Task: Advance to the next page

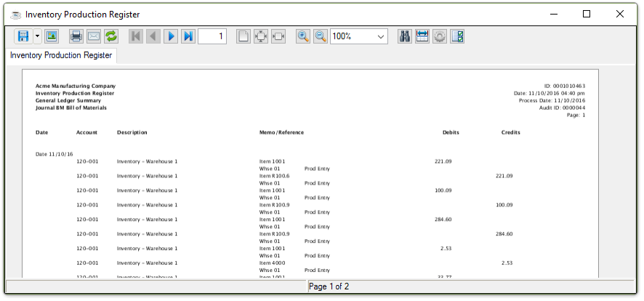Action: (x=171, y=36)
